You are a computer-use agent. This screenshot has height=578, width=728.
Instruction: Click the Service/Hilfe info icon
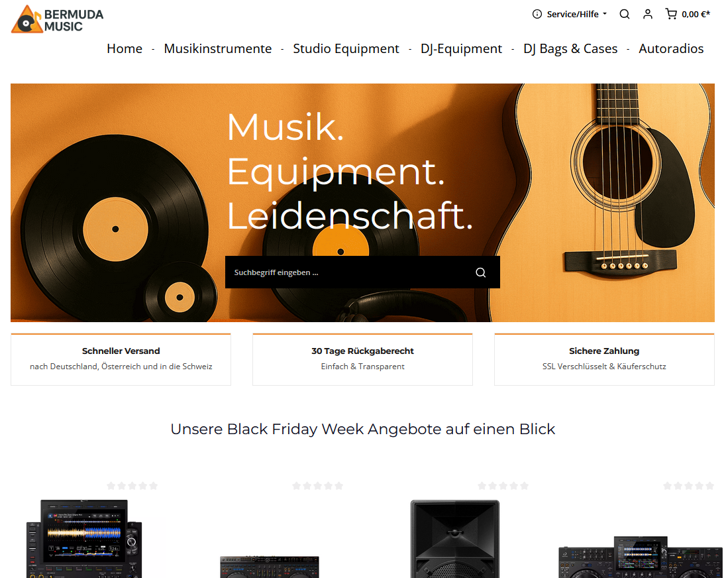tap(537, 14)
